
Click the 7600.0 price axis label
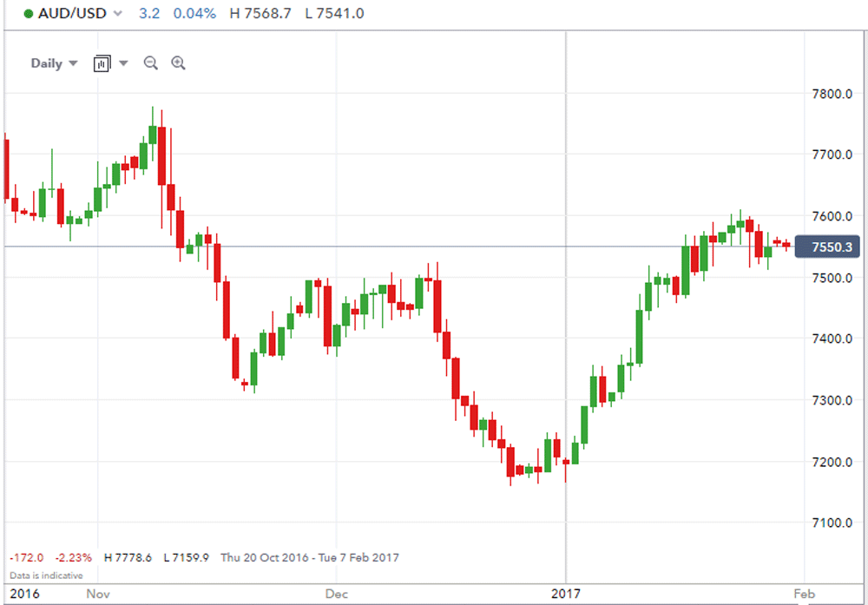(832, 216)
